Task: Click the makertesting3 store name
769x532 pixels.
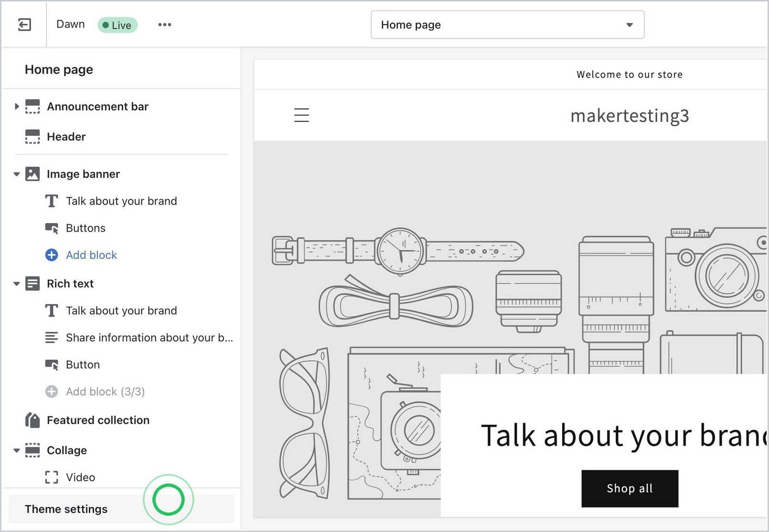Action: (x=630, y=116)
